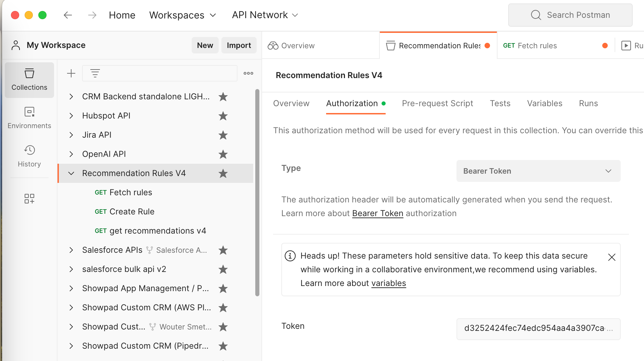Viewport: 644px width, 361px height.
Task: Toggle star on Jira API collection
Action: click(x=223, y=135)
